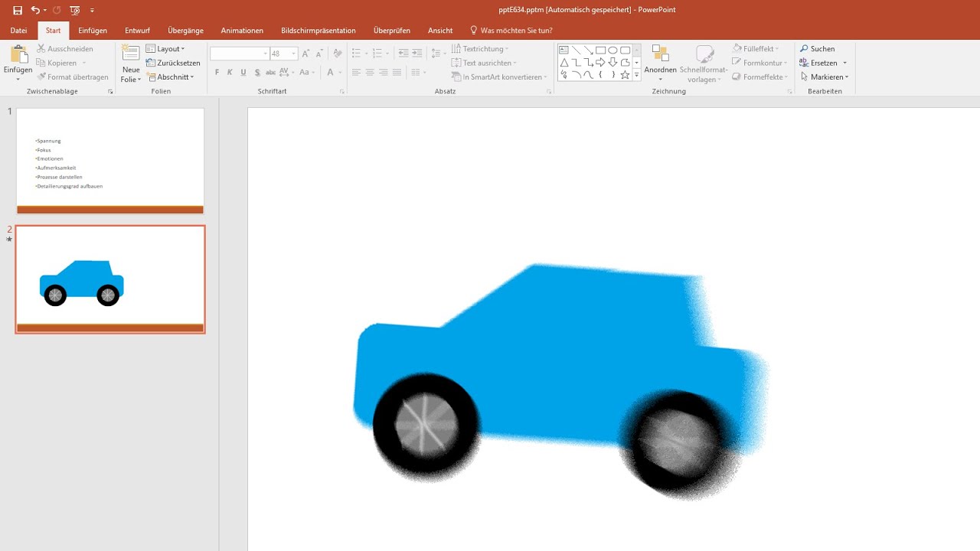Undo the last action

point(35,10)
